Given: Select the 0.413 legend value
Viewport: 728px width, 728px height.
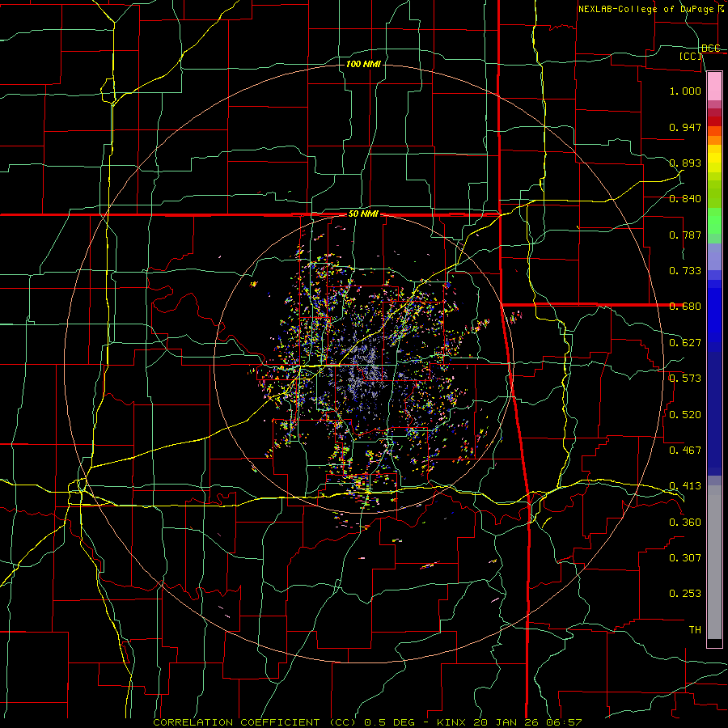Looking at the screenshot, I should (685, 486).
